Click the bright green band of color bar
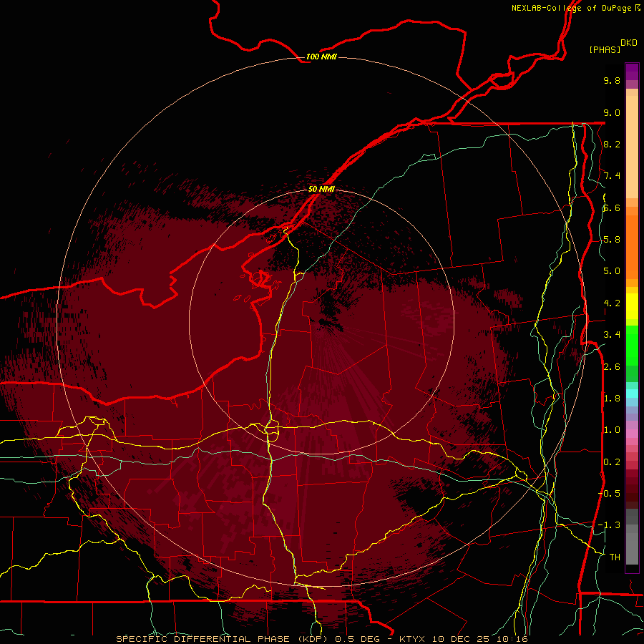Screen dimensions: 644x644 point(632,345)
